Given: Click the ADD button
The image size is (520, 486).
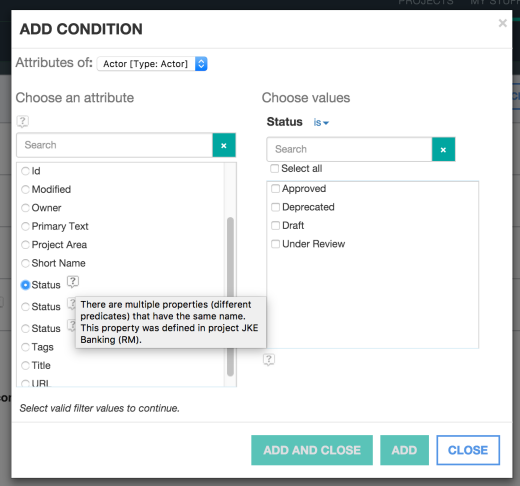Looking at the screenshot, I should [x=404, y=450].
